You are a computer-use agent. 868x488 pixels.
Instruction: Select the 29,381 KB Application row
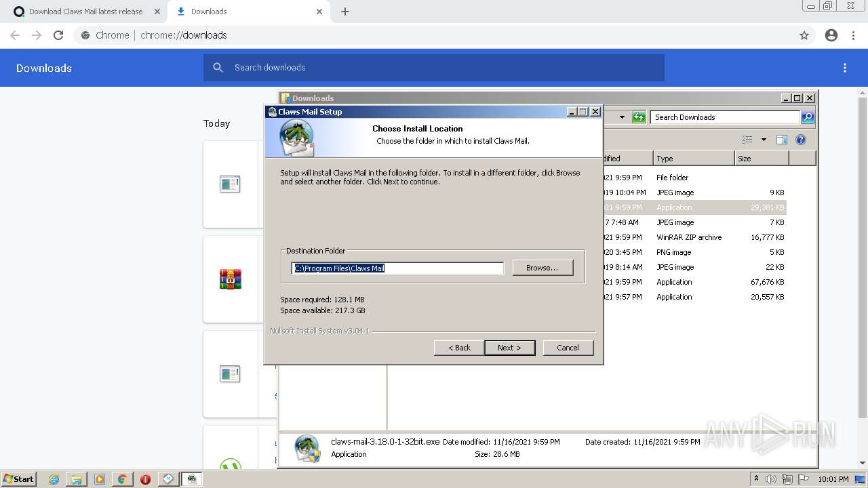(x=694, y=207)
